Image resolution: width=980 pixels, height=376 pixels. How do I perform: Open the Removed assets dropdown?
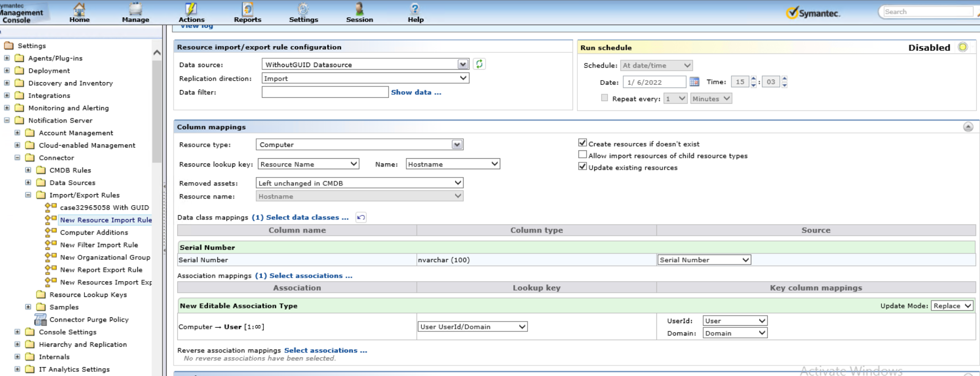360,183
